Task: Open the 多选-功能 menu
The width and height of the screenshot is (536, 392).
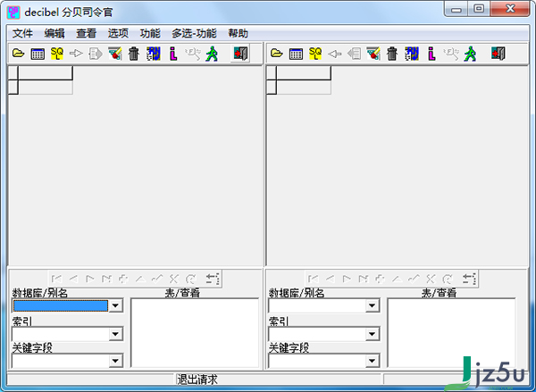Action: point(194,33)
